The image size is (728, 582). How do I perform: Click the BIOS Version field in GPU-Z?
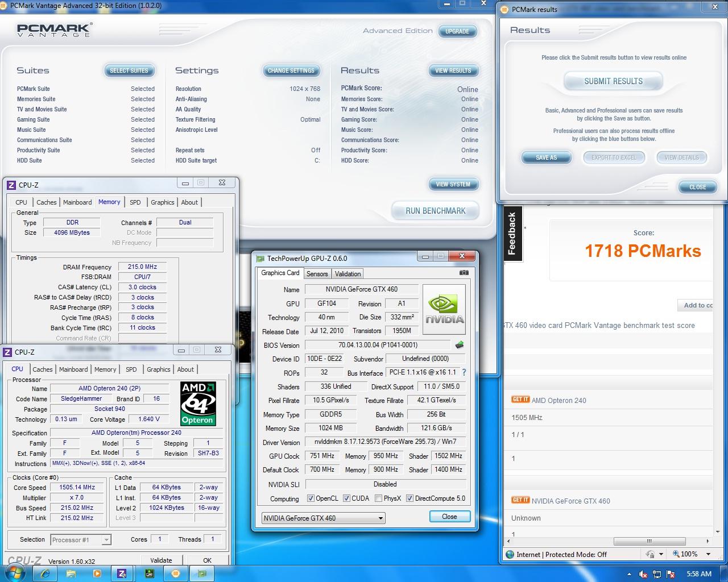tap(378, 345)
